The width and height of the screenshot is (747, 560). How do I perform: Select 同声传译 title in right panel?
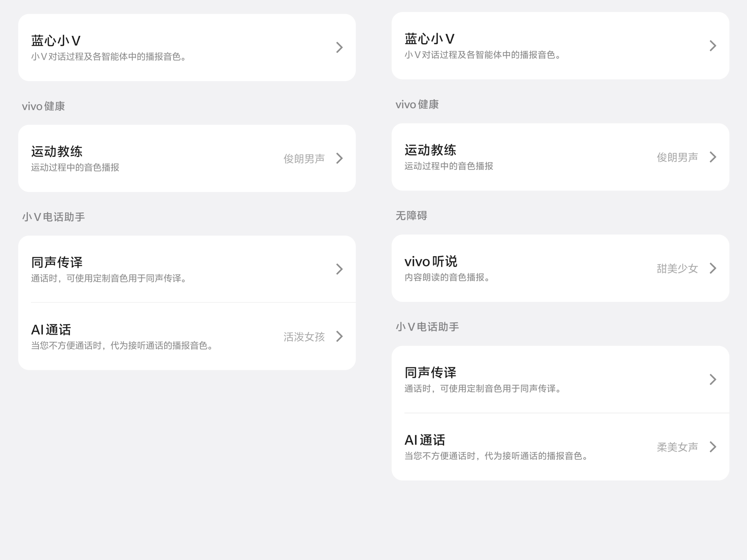[430, 373]
